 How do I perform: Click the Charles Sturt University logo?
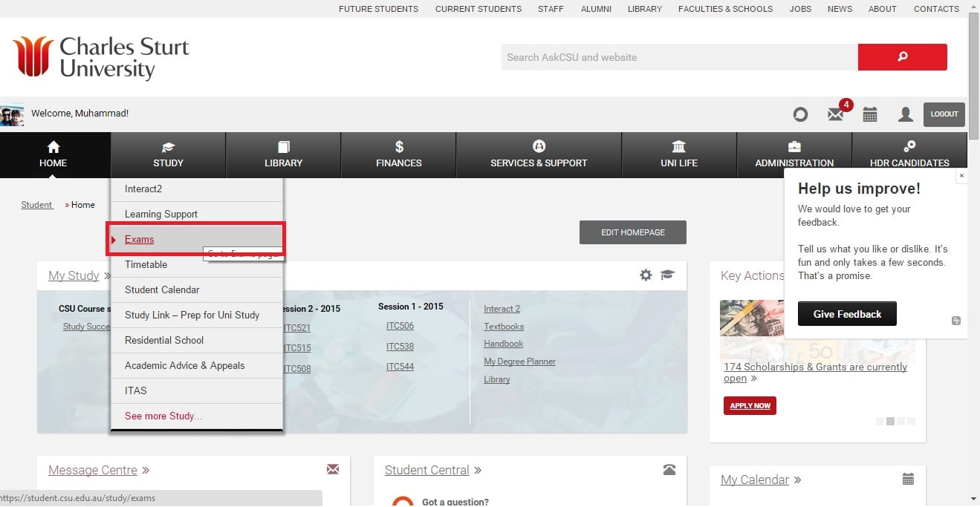(101, 57)
